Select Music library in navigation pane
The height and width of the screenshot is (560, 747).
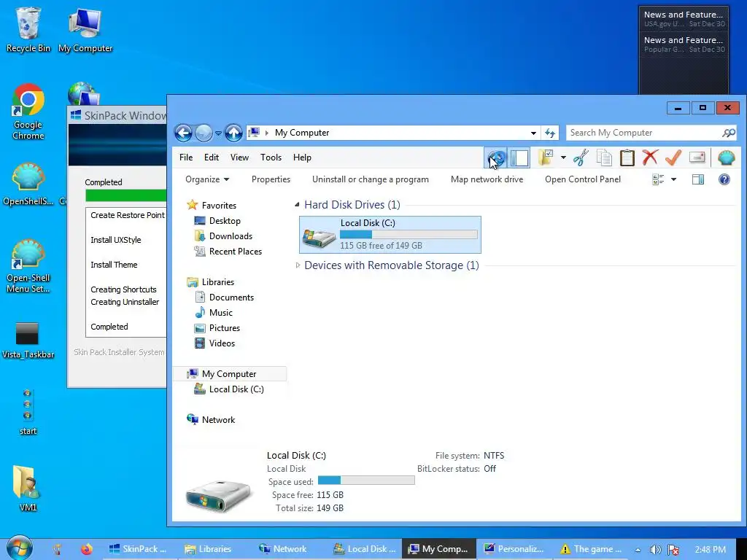(x=220, y=312)
